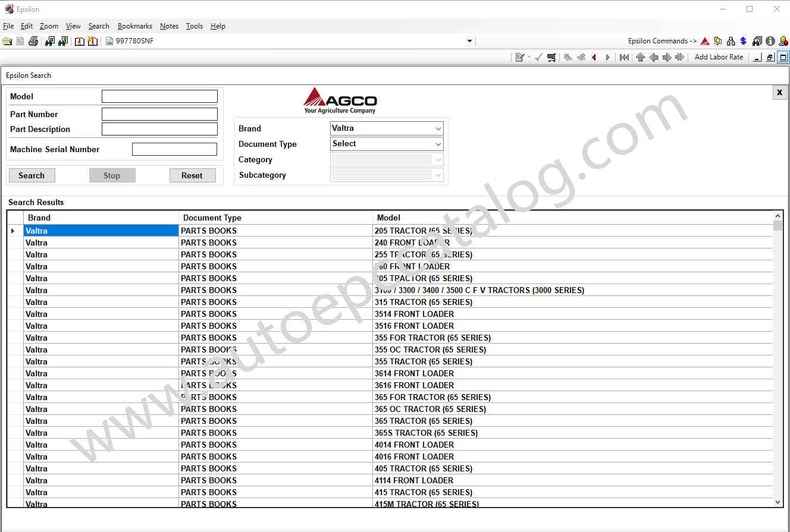
Task: Click the blue dollar sign icon
Action: pyautogui.click(x=744, y=41)
